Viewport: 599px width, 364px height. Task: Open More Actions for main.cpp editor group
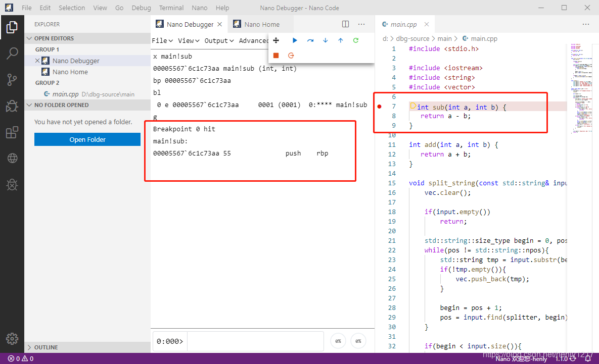pyautogui.click(x=586, y=24)
